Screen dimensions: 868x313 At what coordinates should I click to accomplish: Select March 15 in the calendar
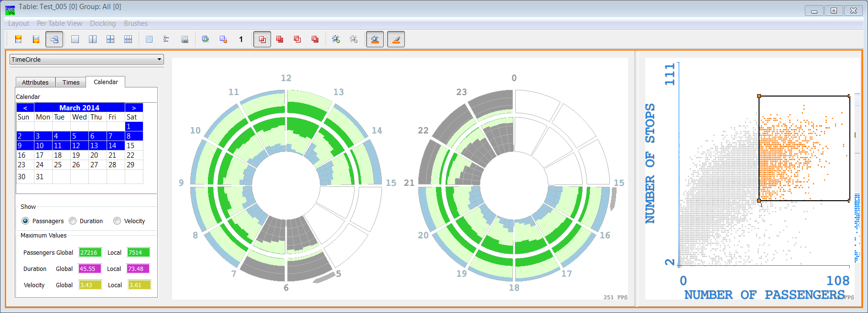tap(134, 146)
